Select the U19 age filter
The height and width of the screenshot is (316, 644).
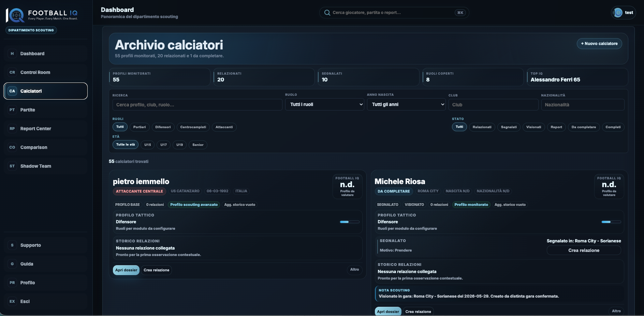coord(180,145)
